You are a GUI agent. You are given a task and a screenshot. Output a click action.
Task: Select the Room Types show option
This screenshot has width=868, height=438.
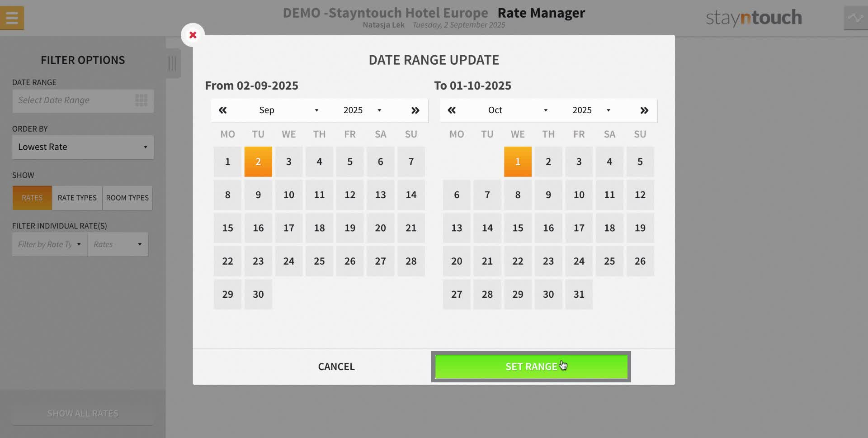127,198
